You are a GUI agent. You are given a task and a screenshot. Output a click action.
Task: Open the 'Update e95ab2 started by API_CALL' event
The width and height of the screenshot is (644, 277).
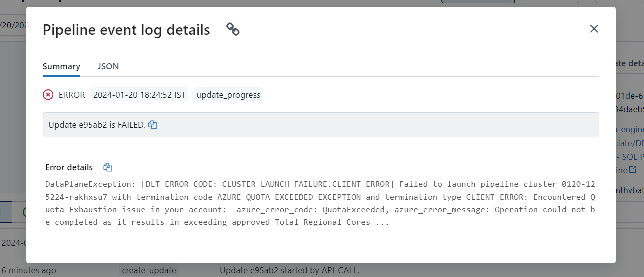289,270
